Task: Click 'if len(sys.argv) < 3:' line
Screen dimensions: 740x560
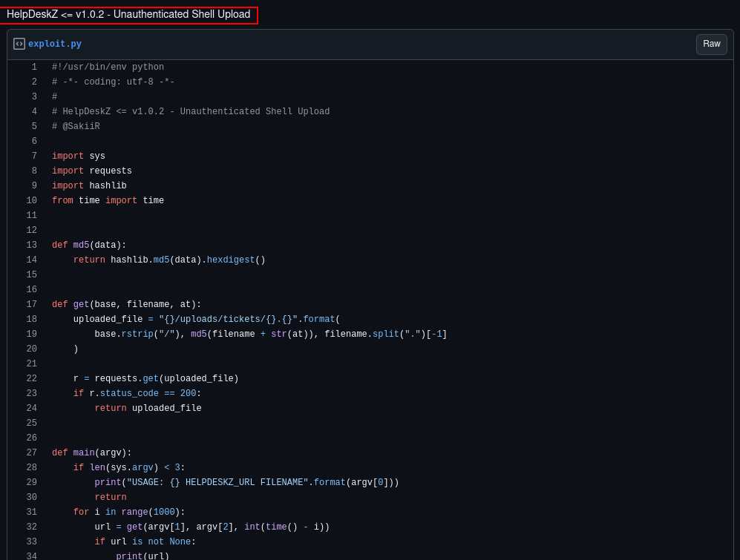Action: coord(129,467)
